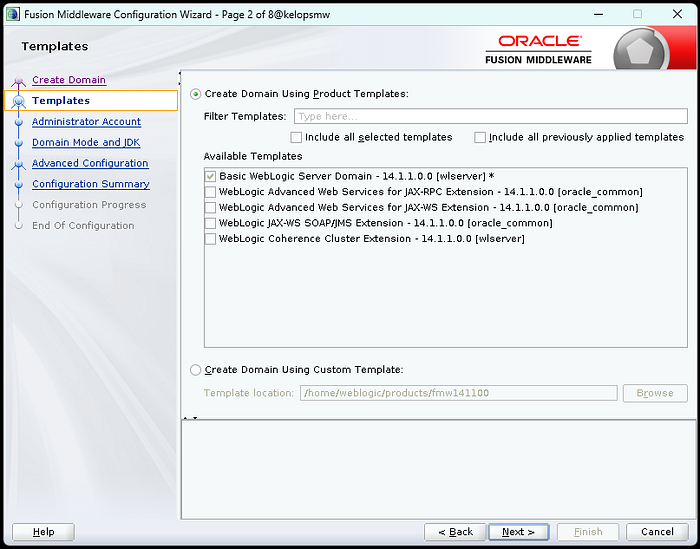Click the Templates step node icon
Image resolution: width=700 pixels, height=549 pixels.
pyautogui.click(x=18, y=101)
